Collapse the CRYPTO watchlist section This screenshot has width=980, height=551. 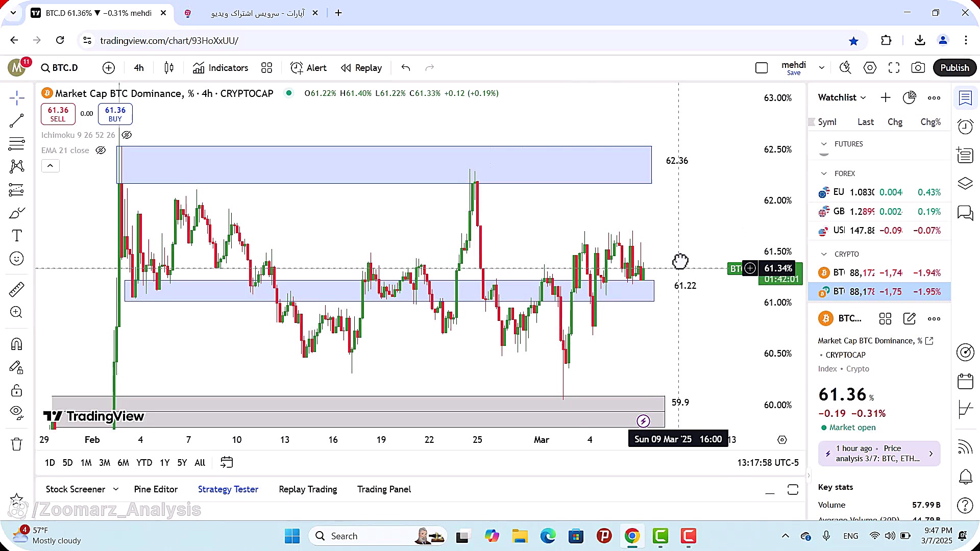point(824,254)
